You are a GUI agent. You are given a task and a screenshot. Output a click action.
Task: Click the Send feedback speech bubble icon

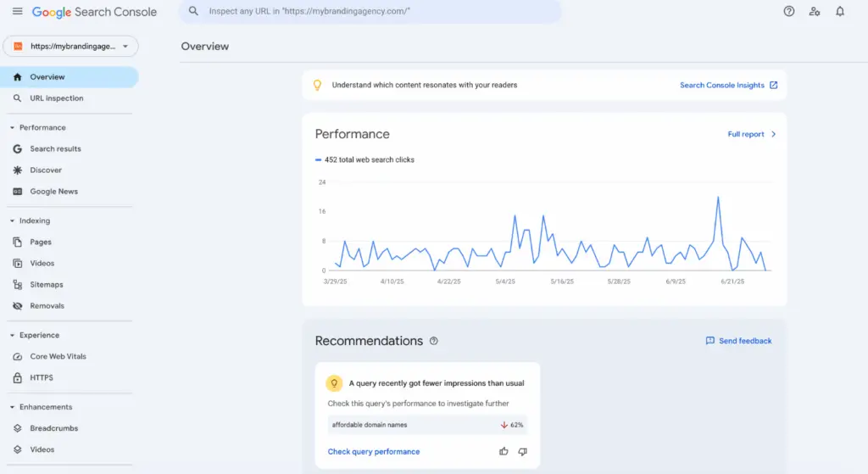point(709,341)
